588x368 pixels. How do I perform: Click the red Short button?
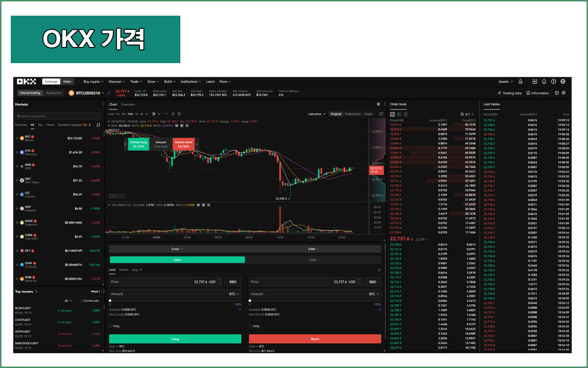click(x=315, y=339)
